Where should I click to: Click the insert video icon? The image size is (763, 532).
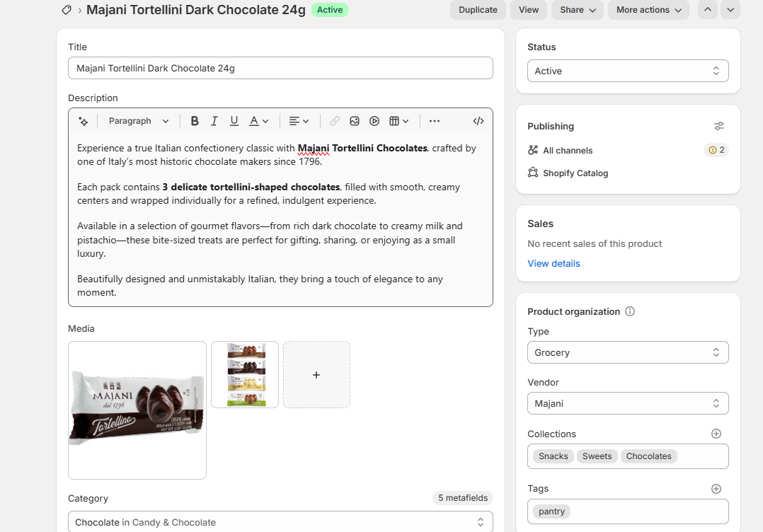(x=374, y=121)
